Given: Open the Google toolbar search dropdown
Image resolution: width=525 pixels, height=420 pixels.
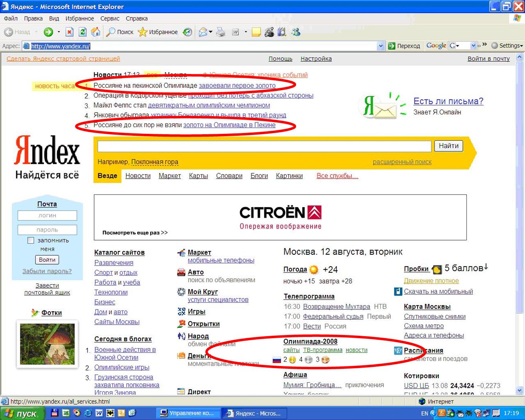Looking at the screenshot, I should click(473, 46).
